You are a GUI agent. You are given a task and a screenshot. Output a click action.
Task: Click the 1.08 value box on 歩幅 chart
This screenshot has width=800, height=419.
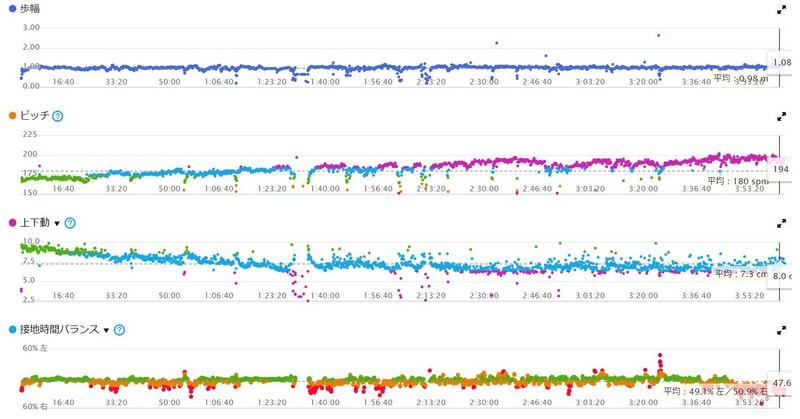click(x=782, y=64)
